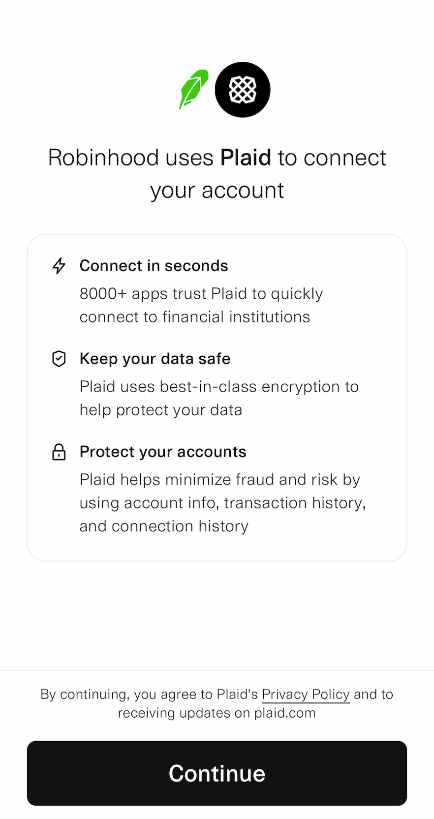Click 'help protect your data' text line
Image resolution: width=434 pixels, height=819 pixels.
point(161,410)
